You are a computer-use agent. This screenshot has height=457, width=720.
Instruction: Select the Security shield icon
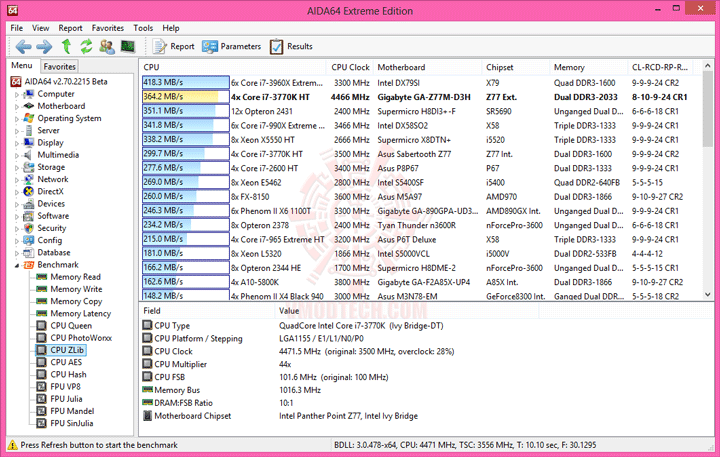click(x=28, y=228)
